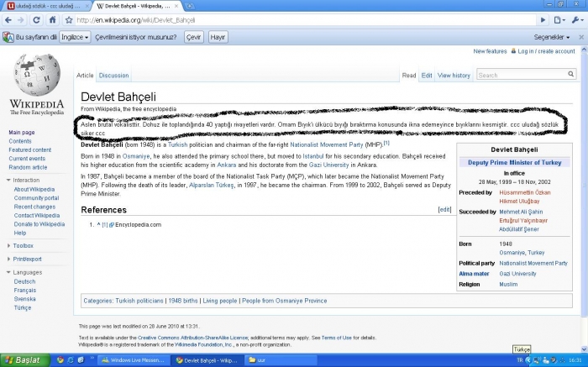Open Deputy Prime Minister of Turkey infobox link

(514, 163)
